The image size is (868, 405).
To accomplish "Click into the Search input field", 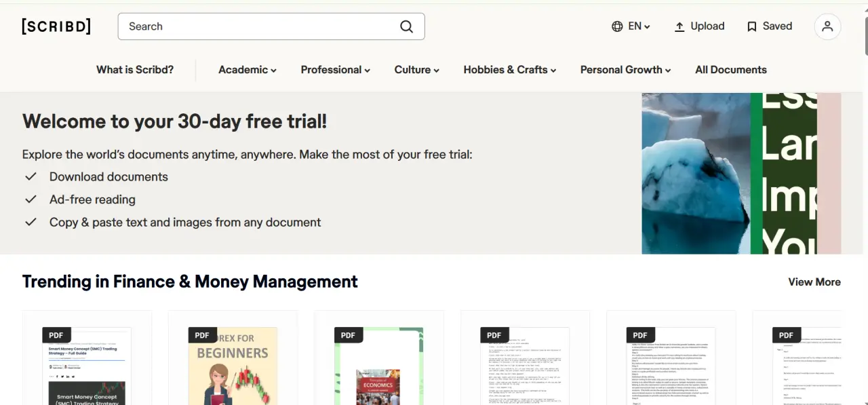I will [x=271, y=26].
